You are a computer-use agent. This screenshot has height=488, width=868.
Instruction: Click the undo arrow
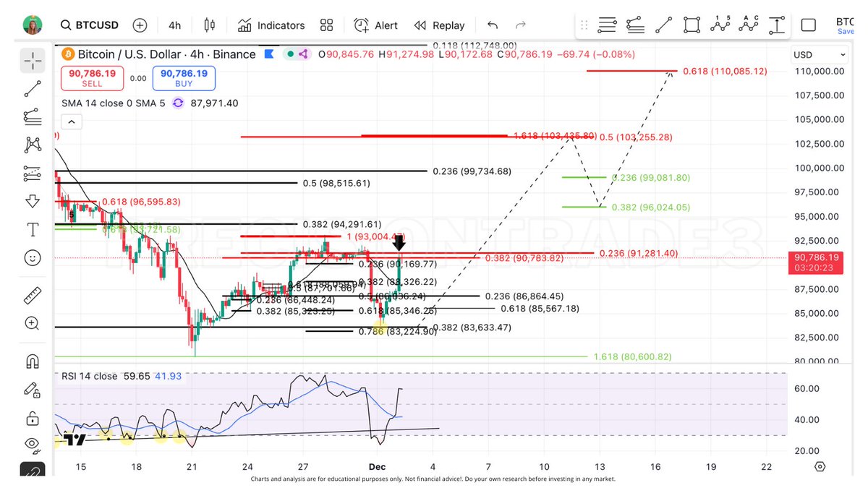pyautogui.click(x=493, y=25)
